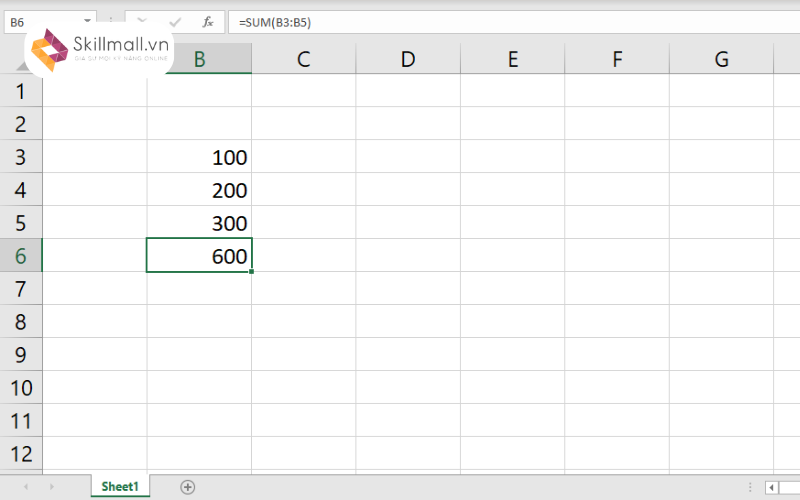Select the Sheet1 tab
800x500 pixels.
point(120,486)
